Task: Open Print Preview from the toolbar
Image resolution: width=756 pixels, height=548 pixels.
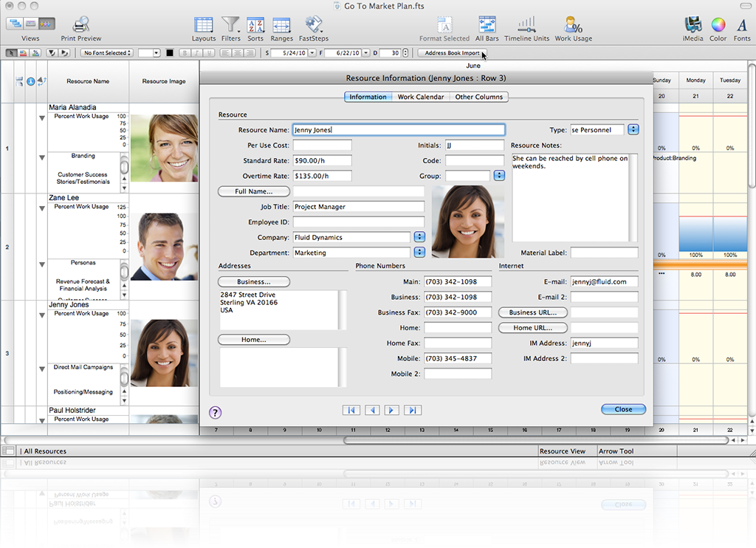Action: (81, 24)
